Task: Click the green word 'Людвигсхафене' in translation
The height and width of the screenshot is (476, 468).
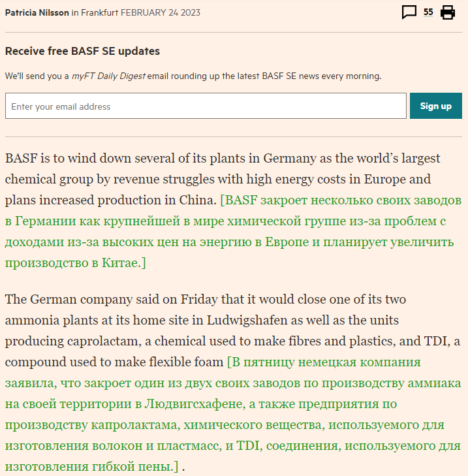Action: pyautogui.click(x=193, y=404)
